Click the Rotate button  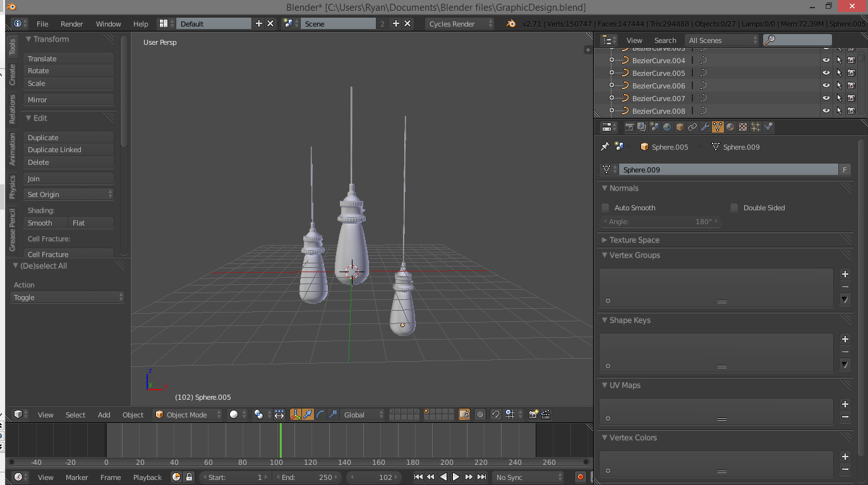[x=69, y=71]
